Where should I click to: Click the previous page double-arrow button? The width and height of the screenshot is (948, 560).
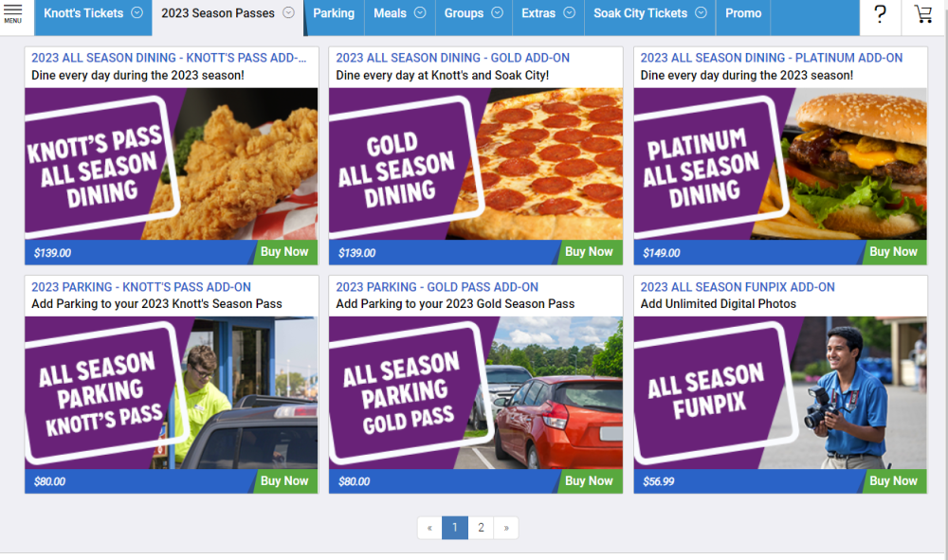pyautogui.click(x=429, y=528)
